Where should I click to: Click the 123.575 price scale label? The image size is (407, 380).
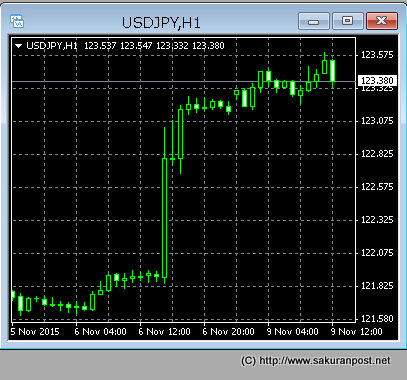pos(377,55)
